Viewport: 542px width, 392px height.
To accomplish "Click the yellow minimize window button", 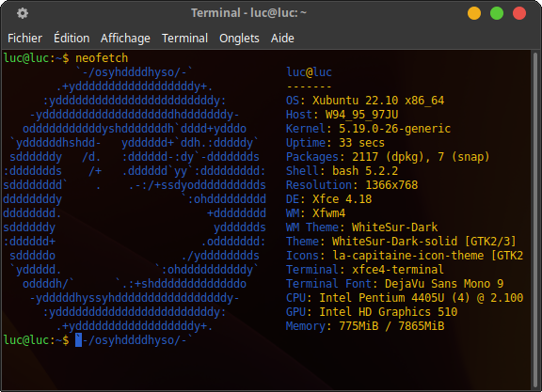I will coord(474,13).
